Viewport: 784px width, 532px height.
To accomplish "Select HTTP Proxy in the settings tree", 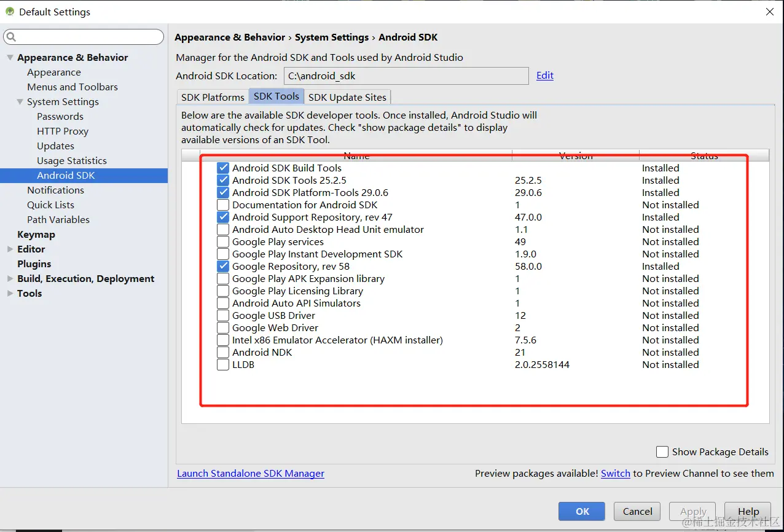I will pos(63,131).
